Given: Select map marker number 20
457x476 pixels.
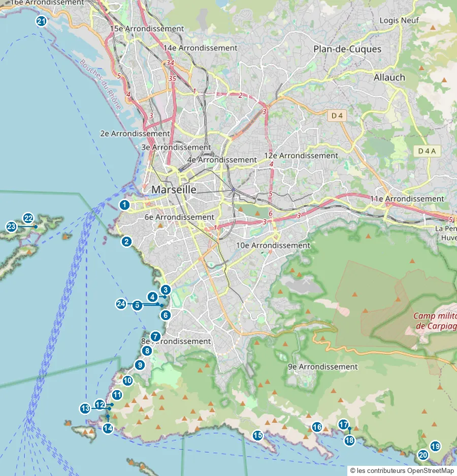Looking at the screenshot, I should (x=423, y=455).
